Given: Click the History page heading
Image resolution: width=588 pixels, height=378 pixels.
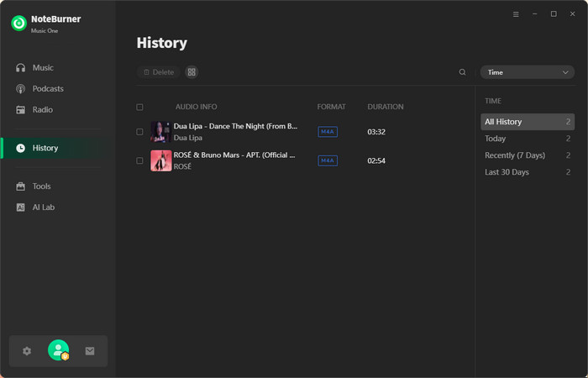Looking at the screenshot, I should [162, 43].
